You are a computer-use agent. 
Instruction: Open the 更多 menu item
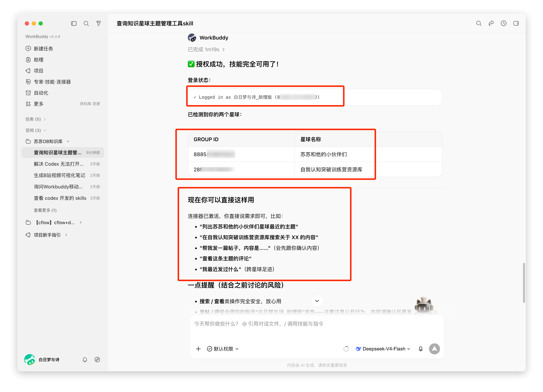[38, 104]
